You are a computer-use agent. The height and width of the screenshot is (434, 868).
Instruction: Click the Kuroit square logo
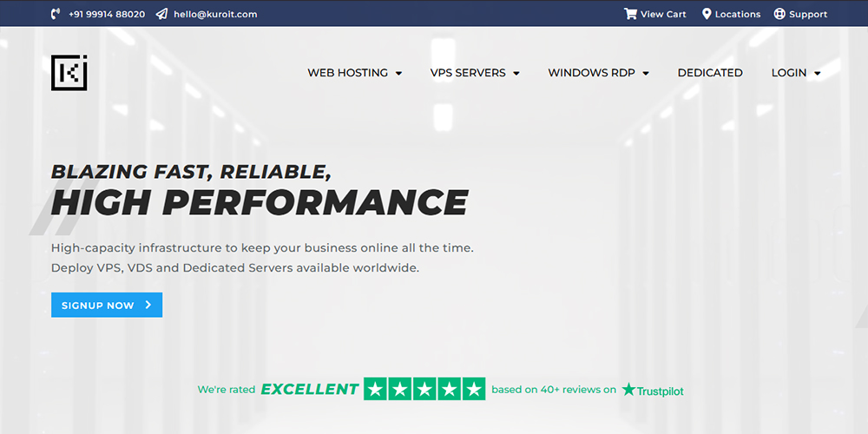(69, 73)
